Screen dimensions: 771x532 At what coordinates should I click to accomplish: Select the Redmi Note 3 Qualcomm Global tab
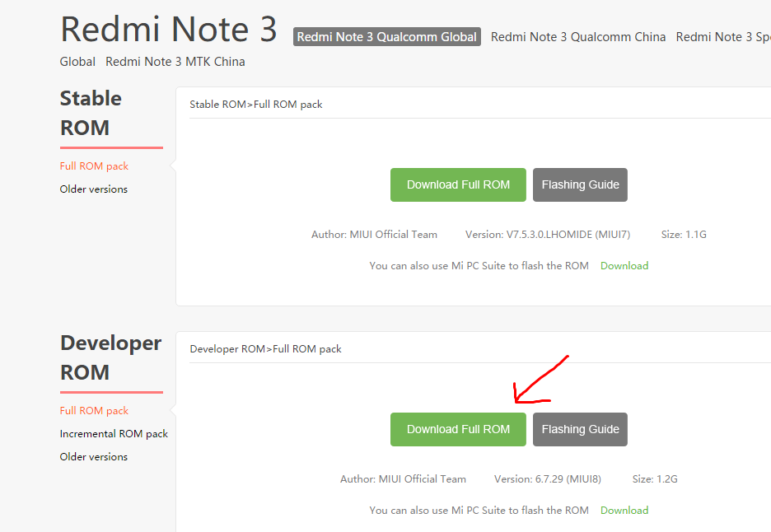click(x=386, y=37)
